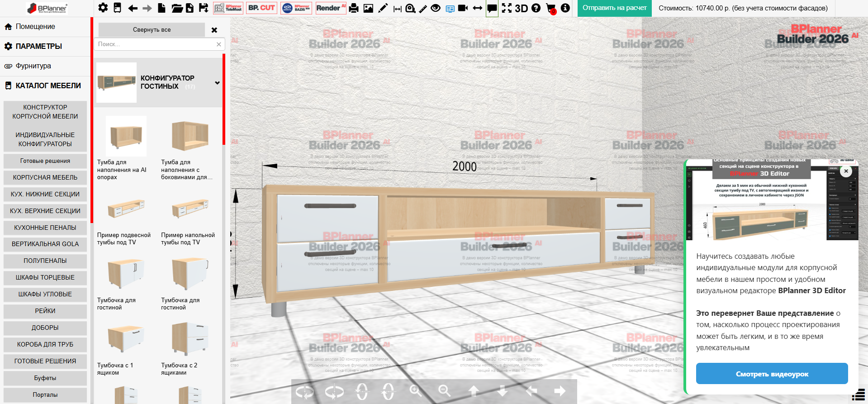Close the catalog panel with the X
Viewport: 868px width, 404px height.
214,30
